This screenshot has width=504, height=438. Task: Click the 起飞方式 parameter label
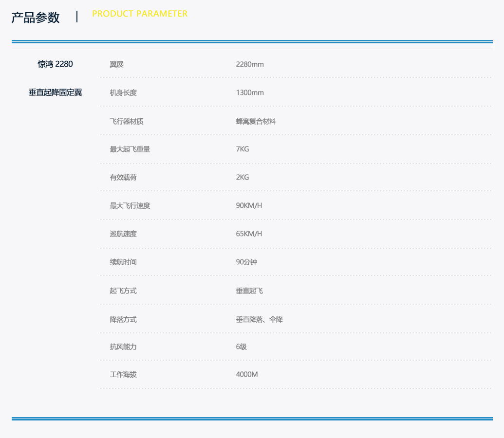[x=123, y=291]
